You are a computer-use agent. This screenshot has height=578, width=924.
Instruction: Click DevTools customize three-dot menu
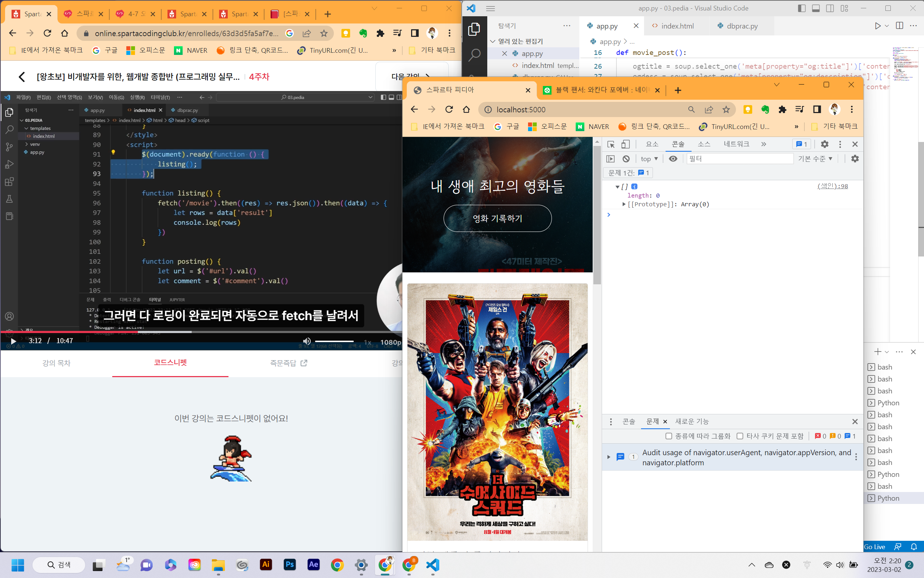tap(840, 144)
